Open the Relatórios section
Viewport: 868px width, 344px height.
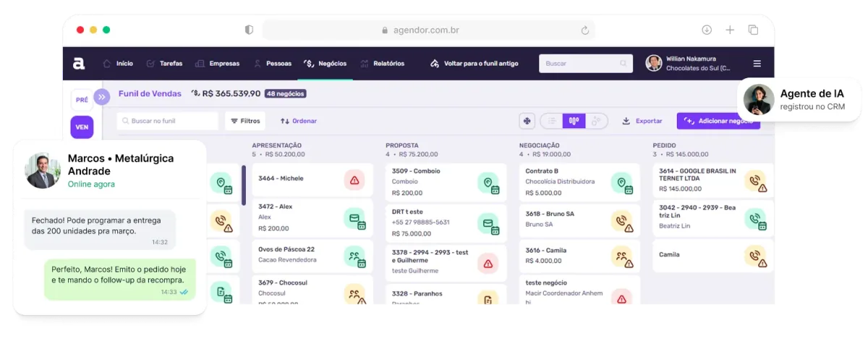point(382,64)
